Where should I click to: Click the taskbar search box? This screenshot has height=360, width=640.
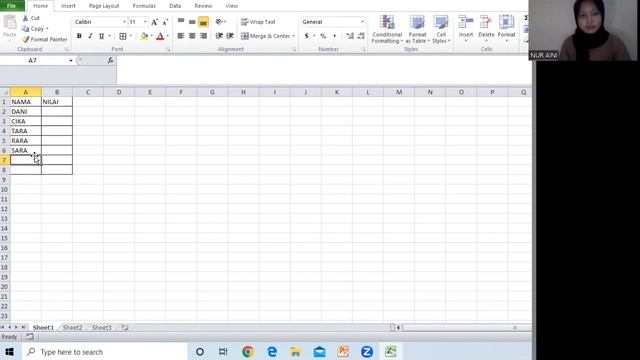tap(103, 351)
